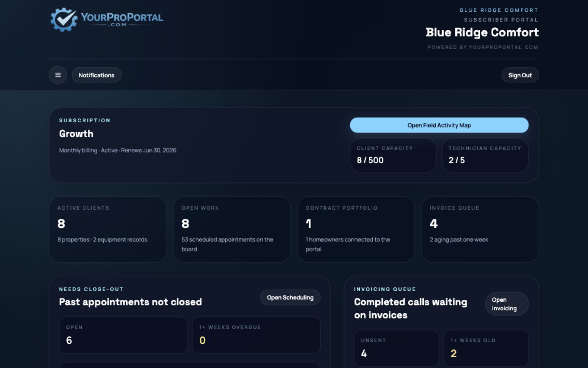The image size is (588, 368).
Task: Select the Technician Capacity 2 / 5 tile
Action: (x=485, y=155)
